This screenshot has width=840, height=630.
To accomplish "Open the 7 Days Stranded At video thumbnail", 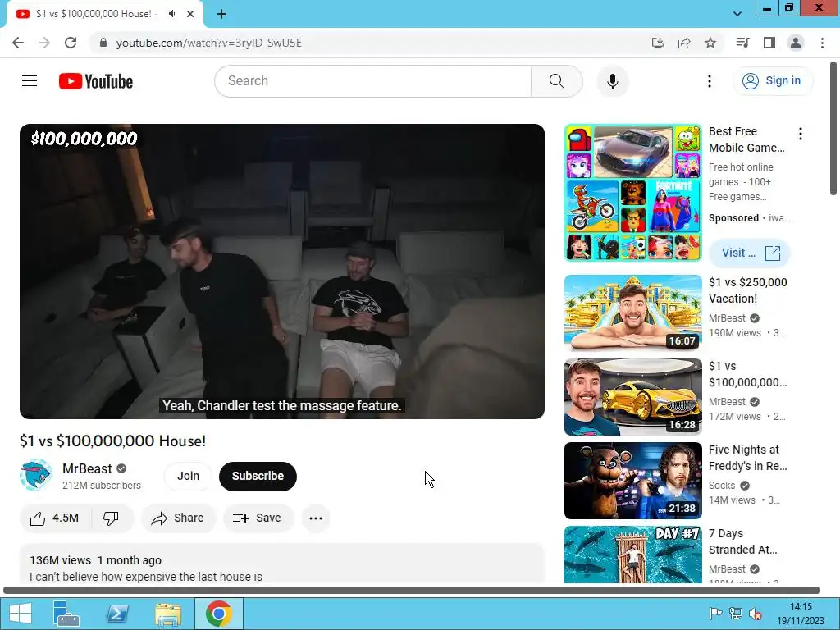I will click(x=633, y=555).
